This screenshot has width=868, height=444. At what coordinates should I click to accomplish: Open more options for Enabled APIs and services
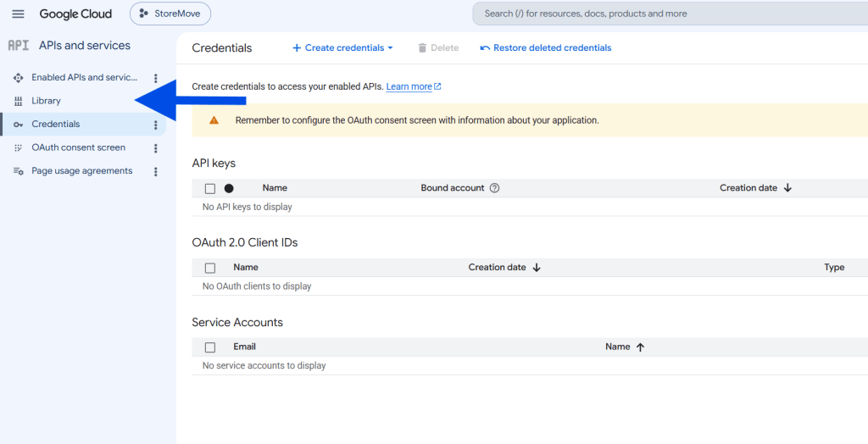point(156,78)
